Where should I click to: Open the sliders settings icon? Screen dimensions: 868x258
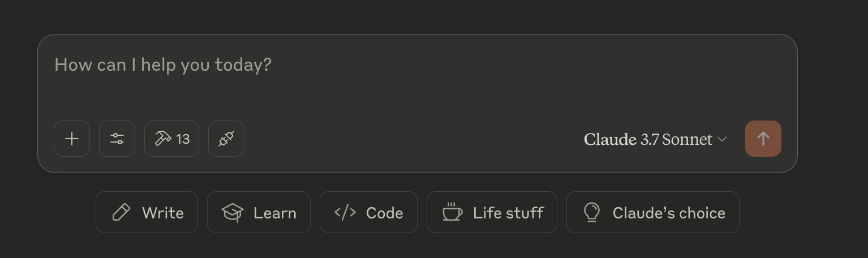click(117, 139)
